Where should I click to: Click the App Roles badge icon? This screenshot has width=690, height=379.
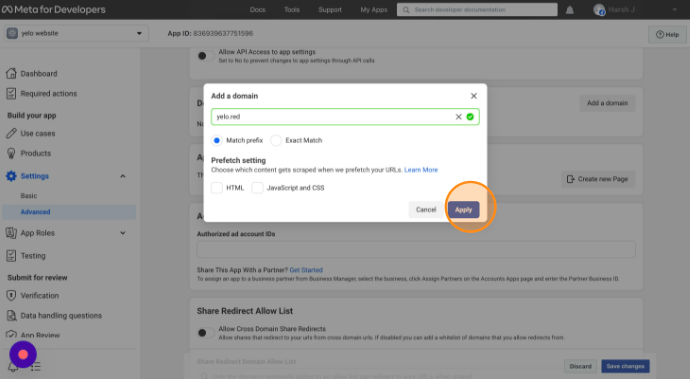(x=11, y=233)
